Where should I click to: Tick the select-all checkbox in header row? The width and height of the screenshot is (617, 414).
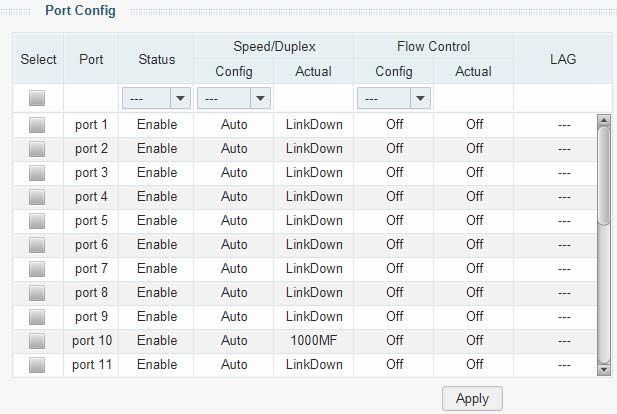point(37,98)
